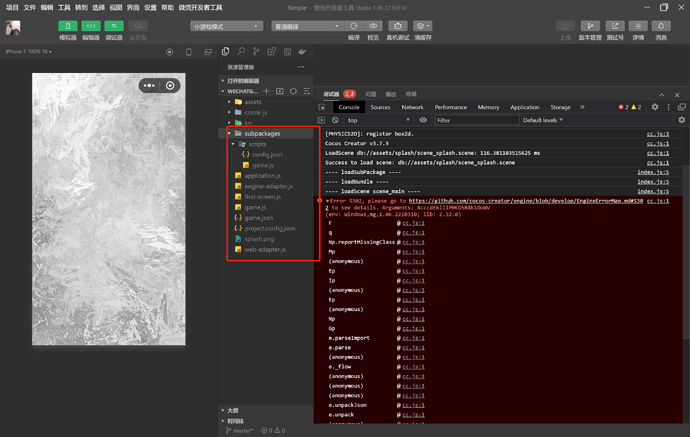Click the 编译 compile refresh icon
690x437 pixels.
pyautogui.click(x=354, y=26)
